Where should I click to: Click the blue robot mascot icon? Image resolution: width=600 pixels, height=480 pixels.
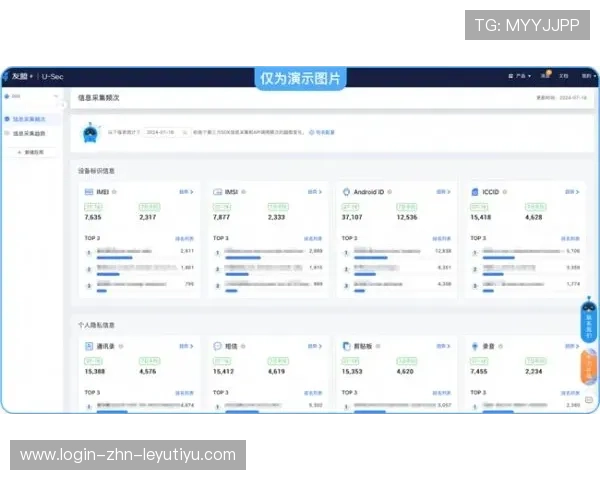[x=91, y=133]
